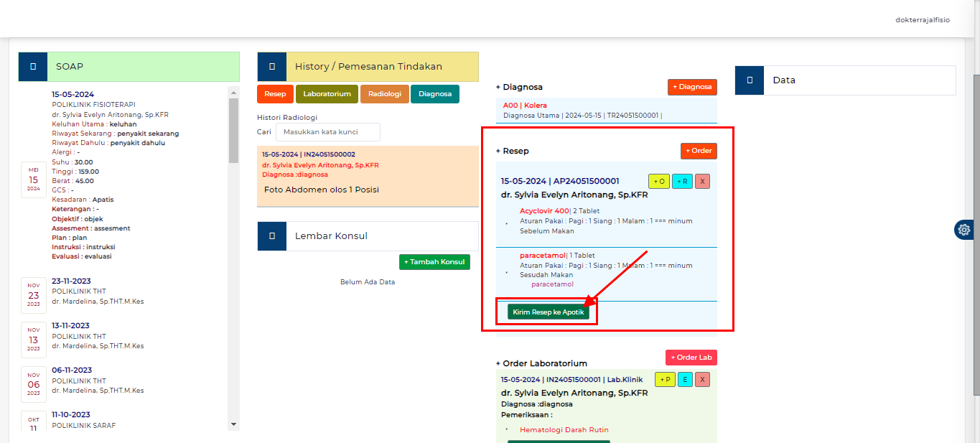Click the + Order Lab button
The image size is (980, 443).
click(x=691, y=358)
